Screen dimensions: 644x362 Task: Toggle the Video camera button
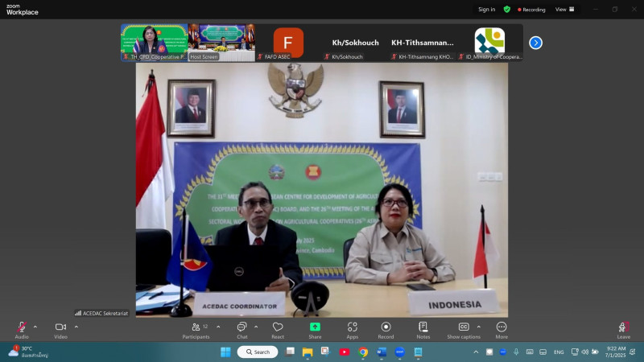[61, 327]
